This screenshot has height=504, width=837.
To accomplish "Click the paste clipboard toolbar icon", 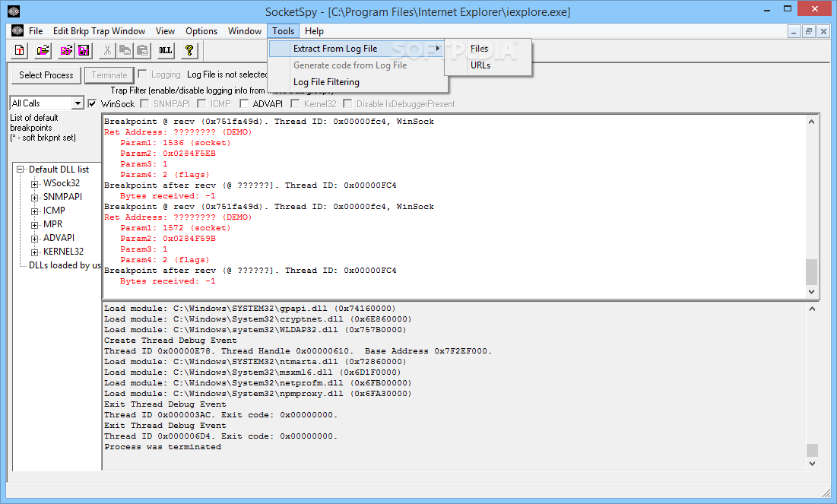I will [142, 51].
